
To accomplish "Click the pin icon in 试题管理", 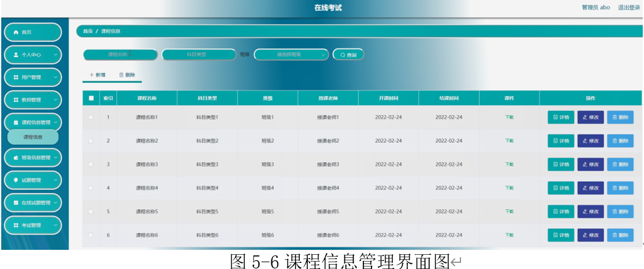I will coord(16,180).
